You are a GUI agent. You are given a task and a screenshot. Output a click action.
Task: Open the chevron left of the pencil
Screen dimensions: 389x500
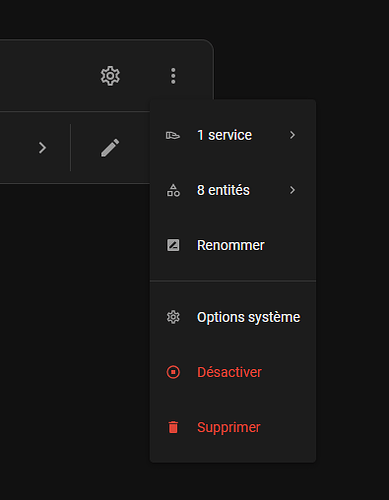(42, 148)
